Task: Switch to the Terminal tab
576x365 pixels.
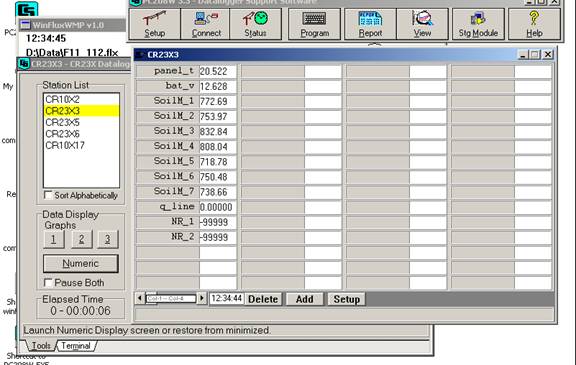Action: [76, 346]
